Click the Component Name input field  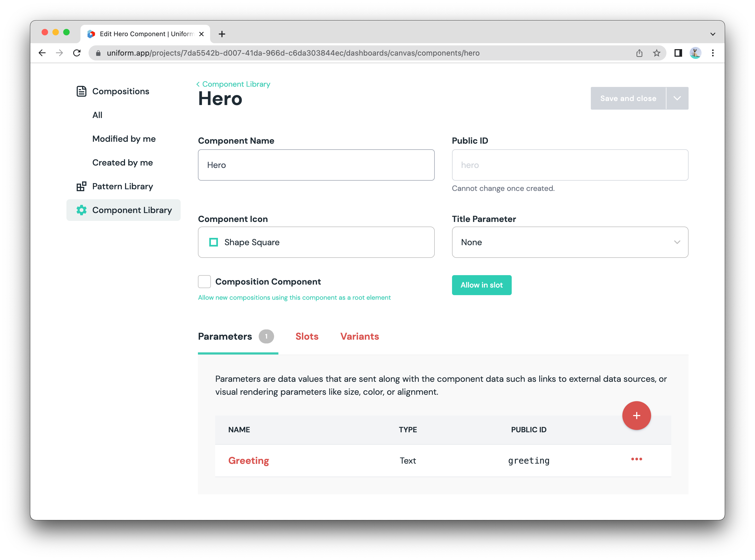(316, 165)
